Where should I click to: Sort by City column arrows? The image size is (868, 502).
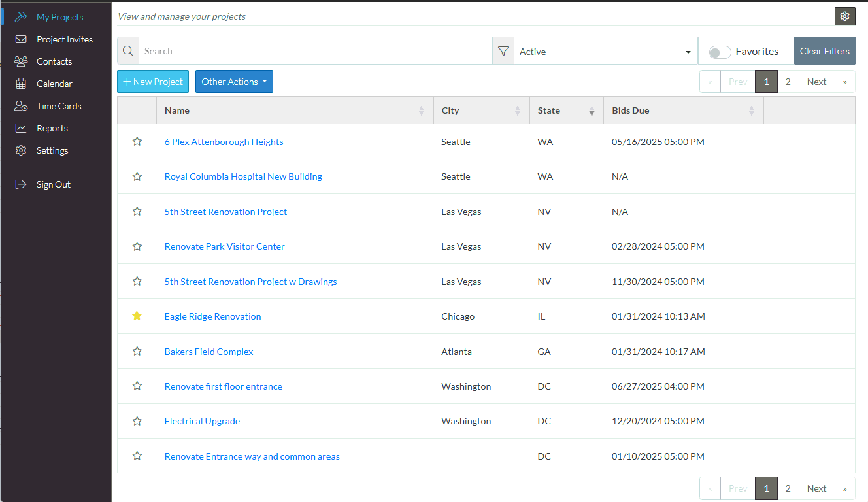click(518, 111)
